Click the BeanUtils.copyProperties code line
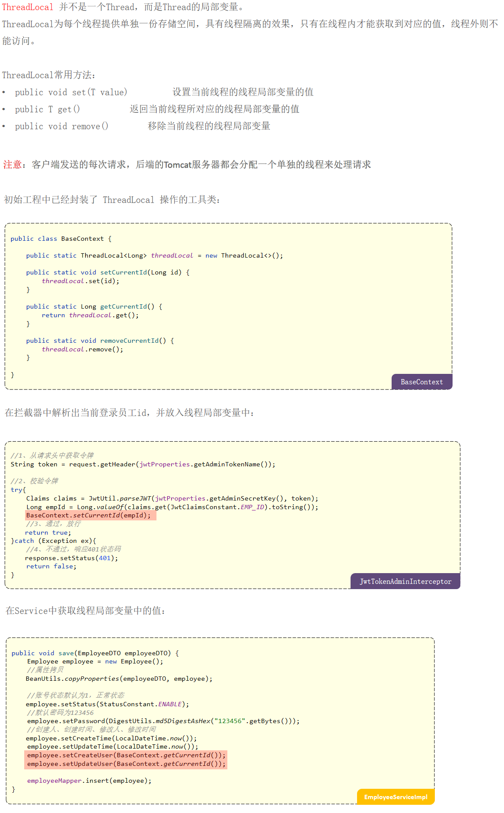This screenshot has height=813, width=504. [x=119, y=679]
